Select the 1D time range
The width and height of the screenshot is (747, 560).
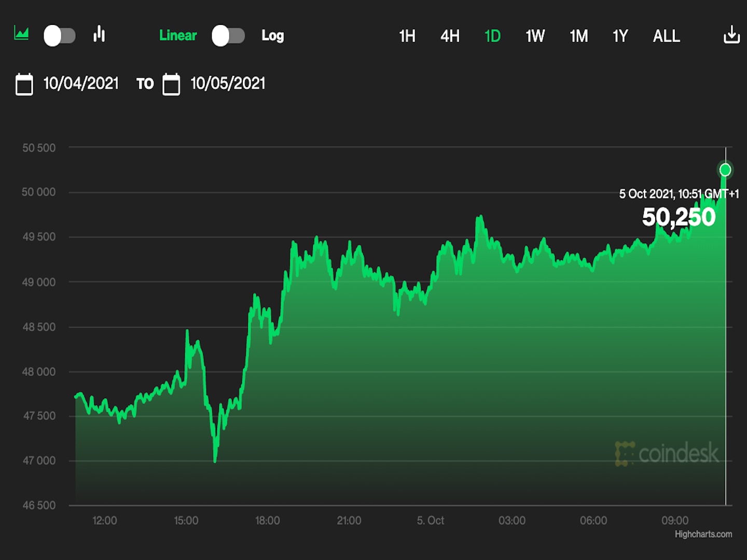click(492, 36)
